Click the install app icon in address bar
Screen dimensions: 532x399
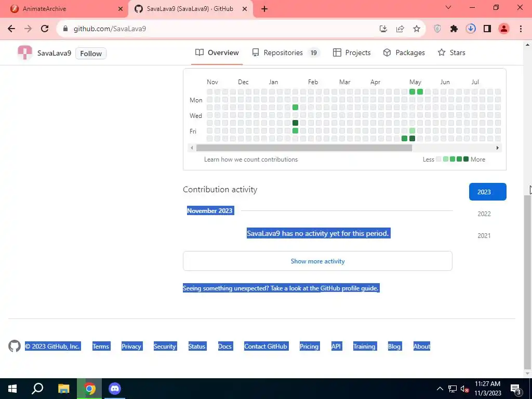383,29
